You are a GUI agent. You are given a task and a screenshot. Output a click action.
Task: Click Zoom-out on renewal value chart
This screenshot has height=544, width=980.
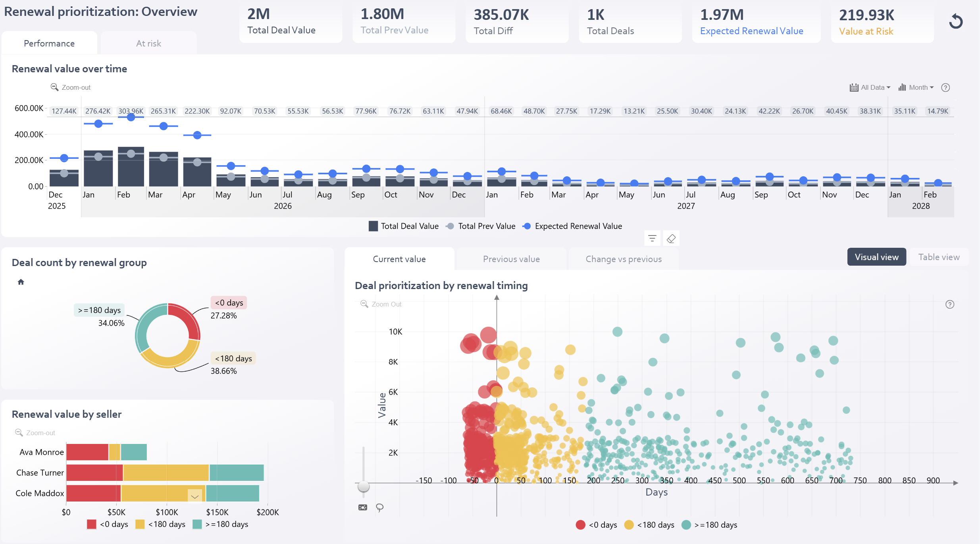pos(71,87)
